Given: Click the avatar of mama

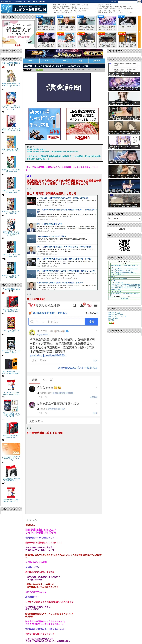Looking at the screenshot, I should (32, 405).
